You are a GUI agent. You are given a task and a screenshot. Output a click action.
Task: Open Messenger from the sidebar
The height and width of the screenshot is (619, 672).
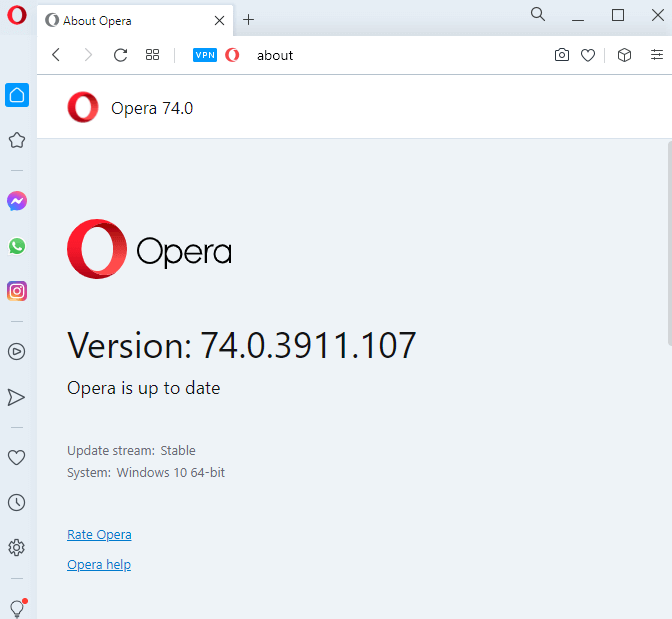click(16, 201)
